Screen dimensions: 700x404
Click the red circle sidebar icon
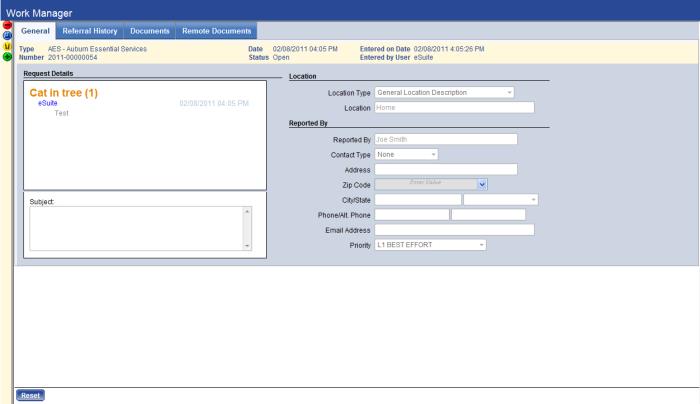coord(8,24)
